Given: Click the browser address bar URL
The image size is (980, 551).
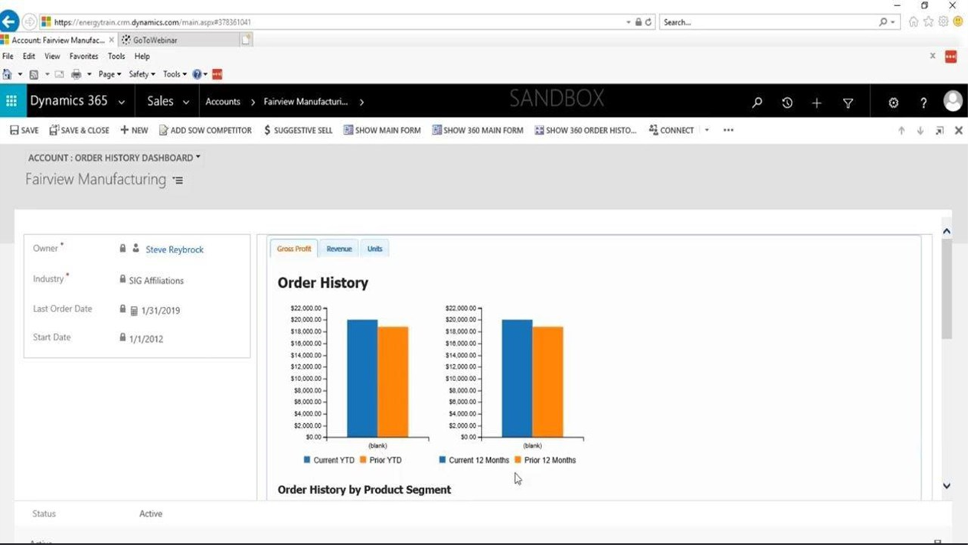Looking at the screenshot, I should [153, 22].
